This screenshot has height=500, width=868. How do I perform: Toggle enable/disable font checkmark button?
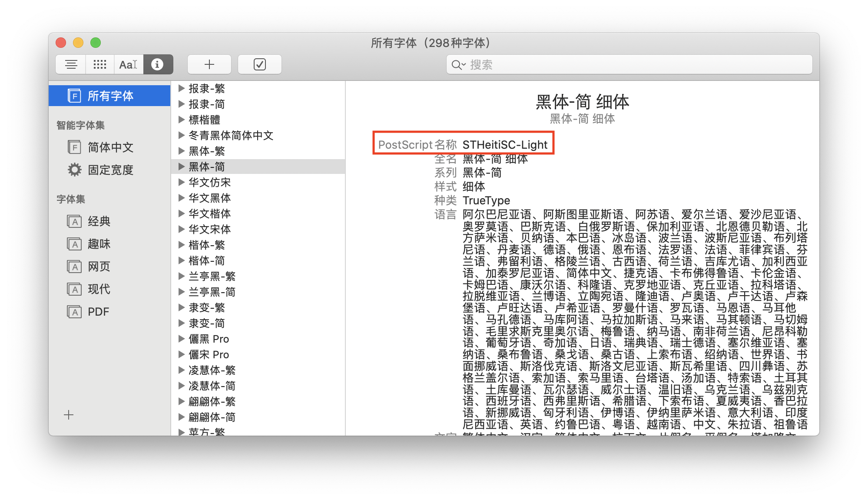click(259, 64)
